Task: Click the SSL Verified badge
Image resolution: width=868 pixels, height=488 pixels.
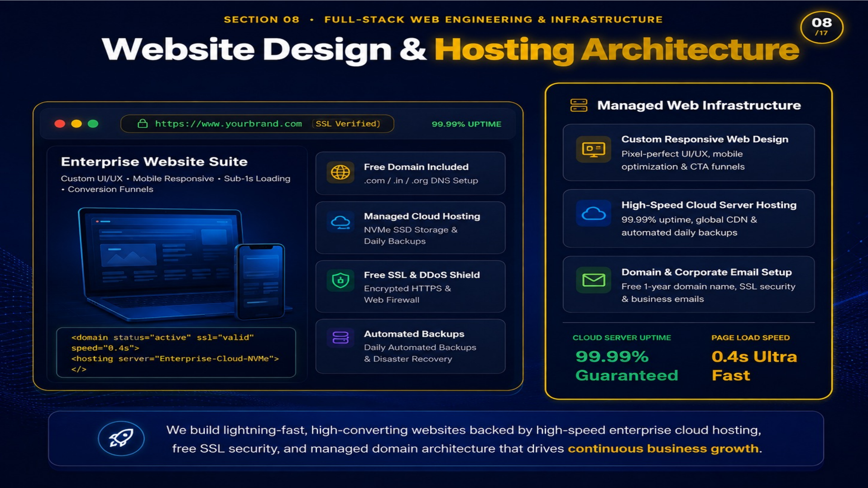Action: 347,124
